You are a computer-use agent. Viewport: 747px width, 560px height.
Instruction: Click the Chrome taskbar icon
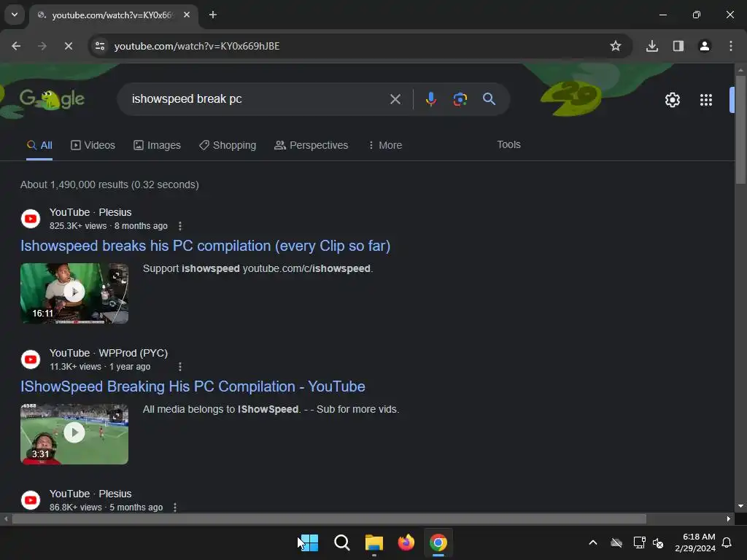[438, 542]
